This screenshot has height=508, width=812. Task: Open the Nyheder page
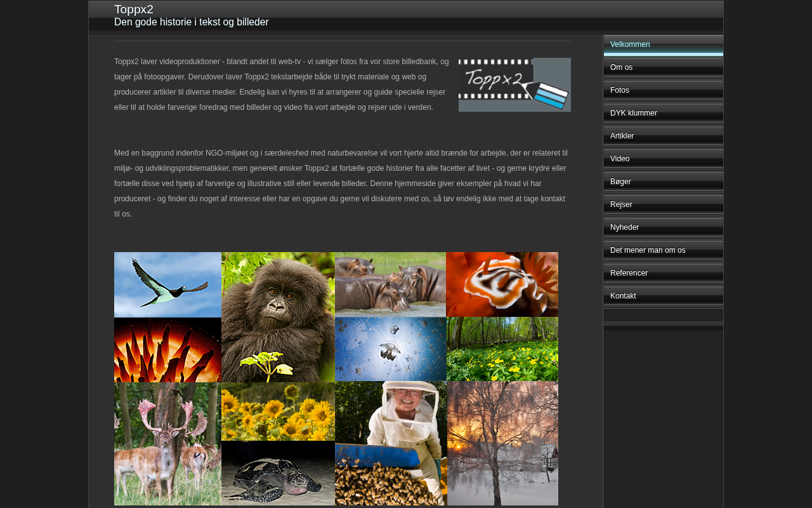pyautogui.click(x=624, y=227)
